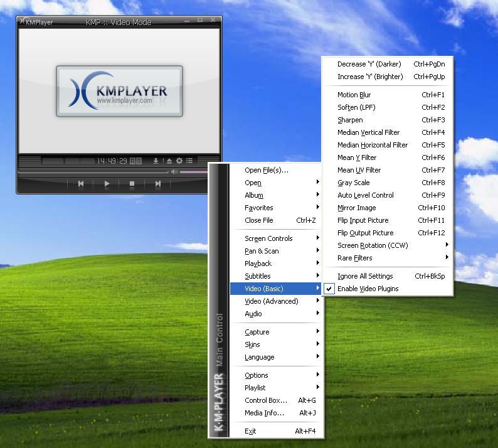Click Ignore All Settings
Image resolution: width=498 pixels, height=448 pixels.
(x=365, y=276)
